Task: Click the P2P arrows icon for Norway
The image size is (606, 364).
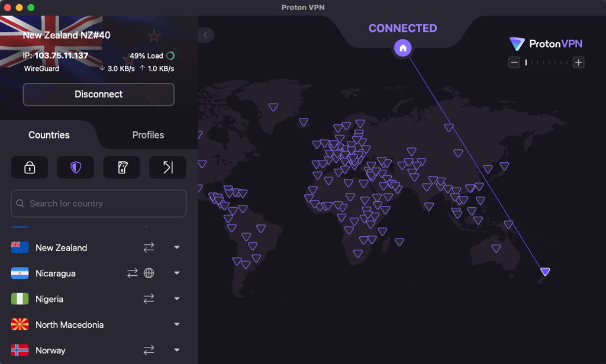Action: tap(149, 350)
